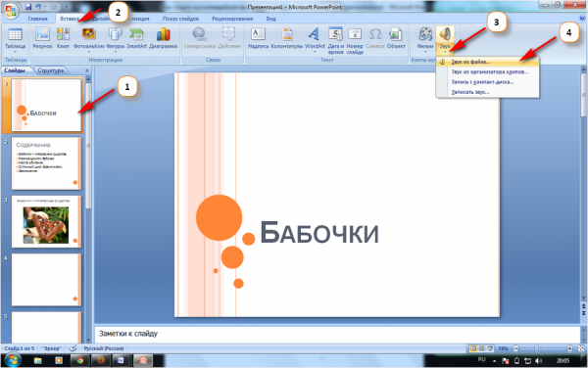
Task: Start slide show from status bar
Action: (490, 348)
